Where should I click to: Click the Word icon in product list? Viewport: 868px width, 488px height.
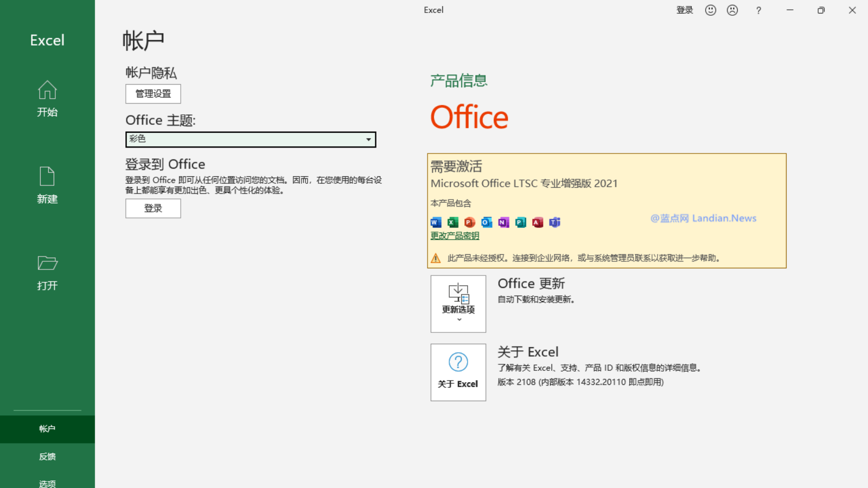(x=436, y=222)
